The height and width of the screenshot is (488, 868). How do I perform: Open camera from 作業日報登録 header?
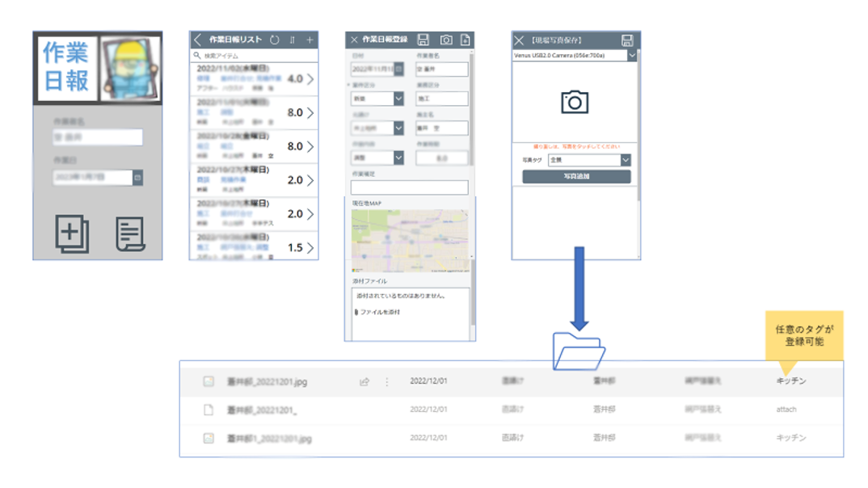[x=446, y=40]
